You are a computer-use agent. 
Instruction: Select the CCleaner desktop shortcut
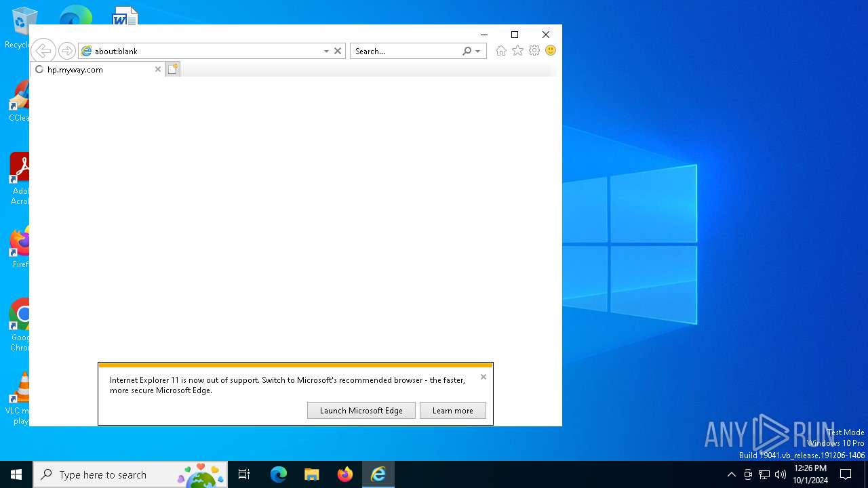[x=18, y=102]
